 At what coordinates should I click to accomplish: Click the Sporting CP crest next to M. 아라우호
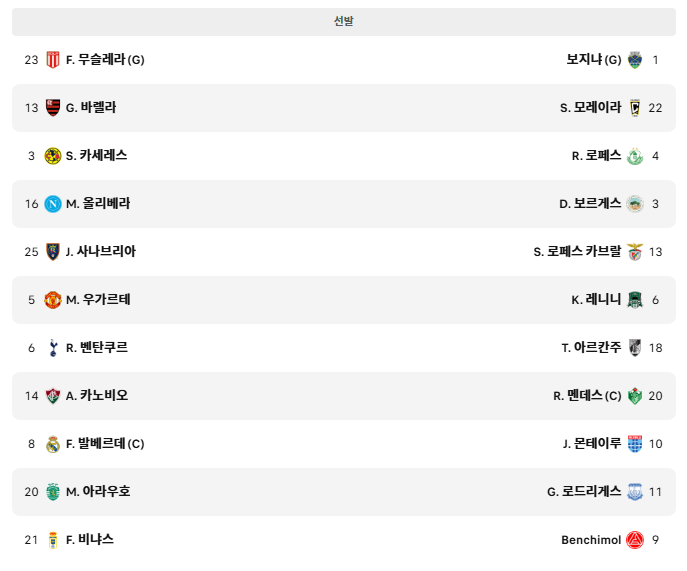click(x=53, y=492)
